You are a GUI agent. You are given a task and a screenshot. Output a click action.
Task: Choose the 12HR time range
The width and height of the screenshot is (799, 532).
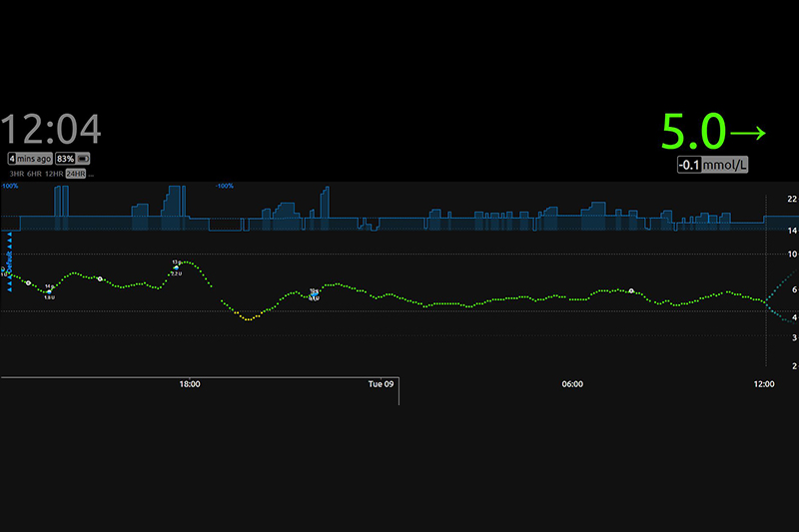tap(56, 174)
